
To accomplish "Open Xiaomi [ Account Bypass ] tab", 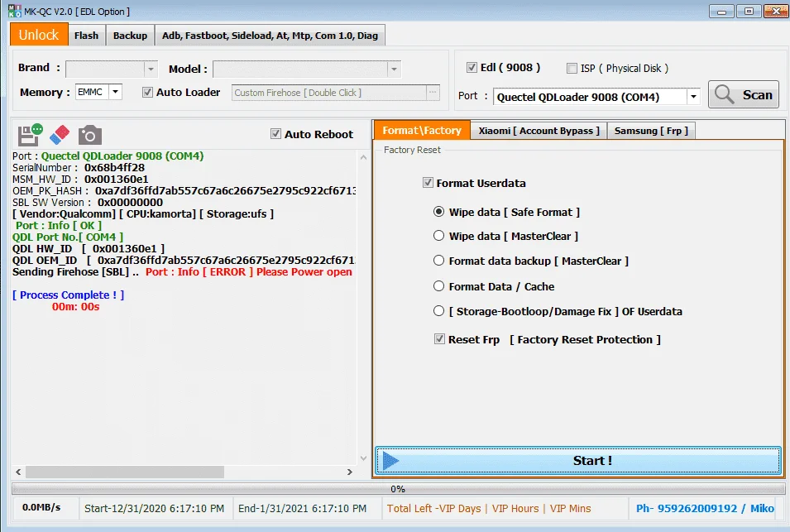I will [x=539, y=131].
